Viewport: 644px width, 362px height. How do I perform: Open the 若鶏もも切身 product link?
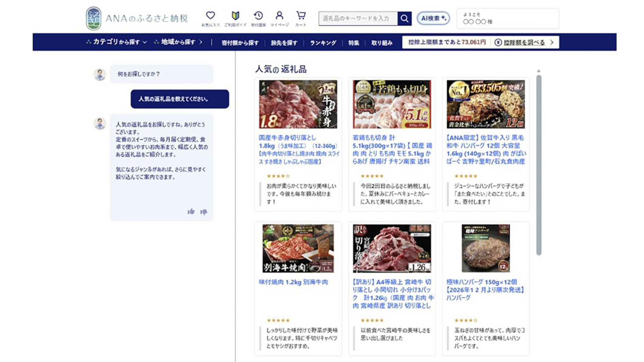pyautogui.click(x=392, y=149)
